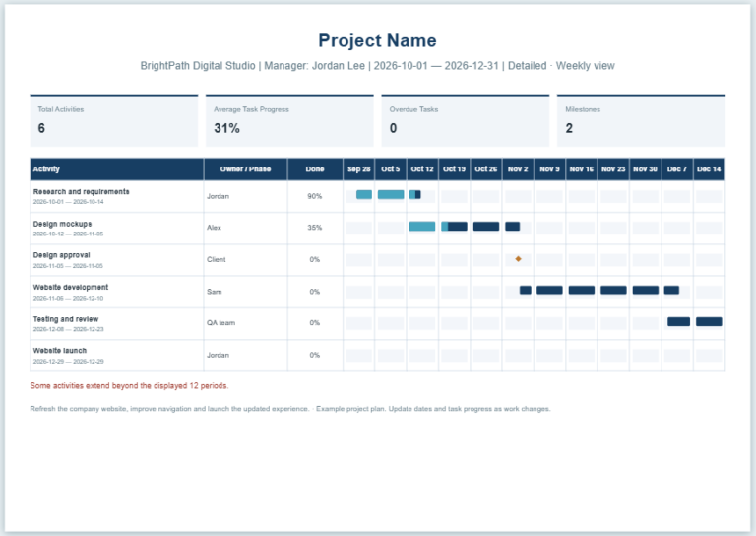The width and height of the screenshot is (756, 536).
Task: Click the date range 2026-10-01 — 2026-10-14
Action: [x=68, y=202]
